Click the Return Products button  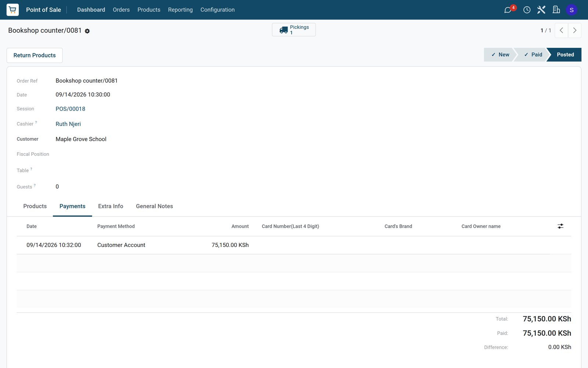tap(35, 55)
